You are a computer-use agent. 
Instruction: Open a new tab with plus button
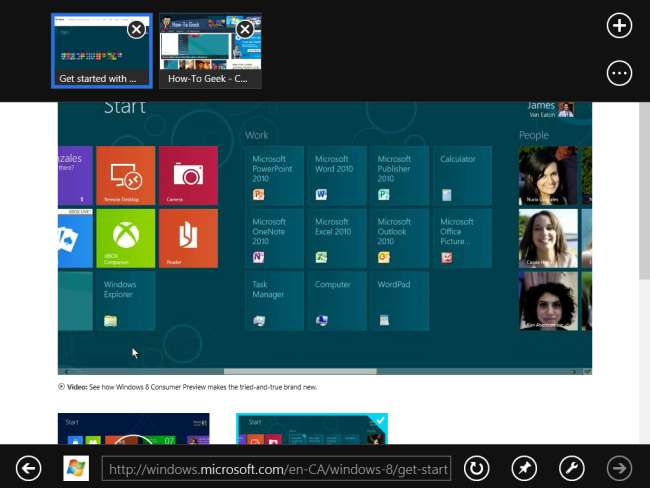[620, 26]
